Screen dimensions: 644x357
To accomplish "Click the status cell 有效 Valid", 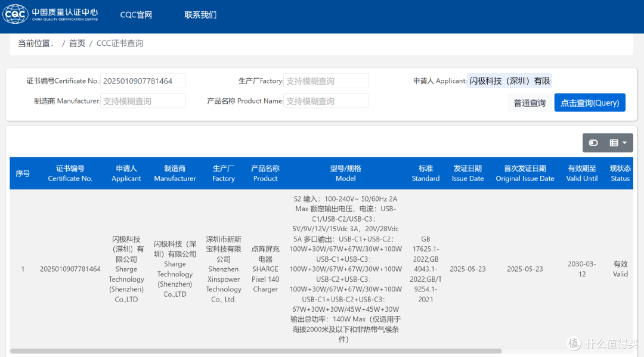I will pyautogui.click(x=620, y=269).
